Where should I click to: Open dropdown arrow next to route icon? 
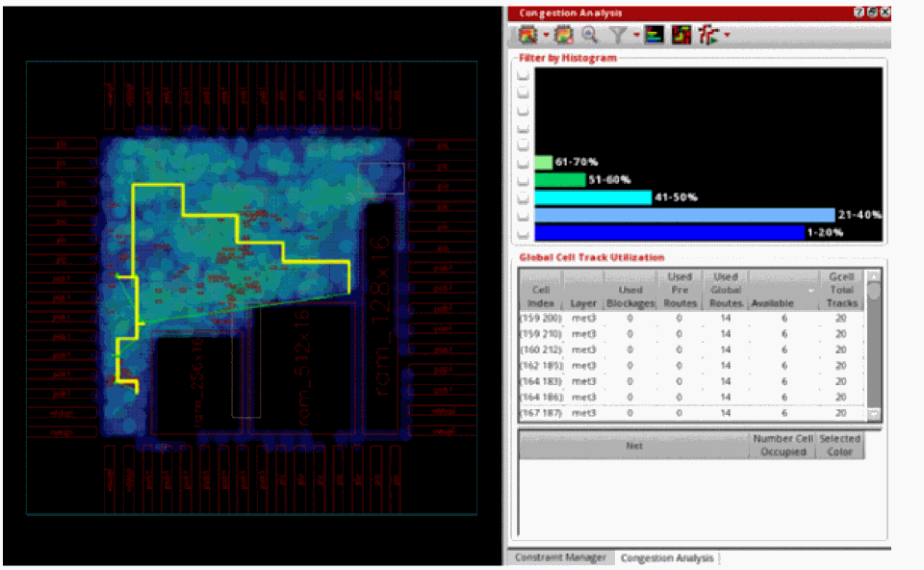click(x=728, y=37)
